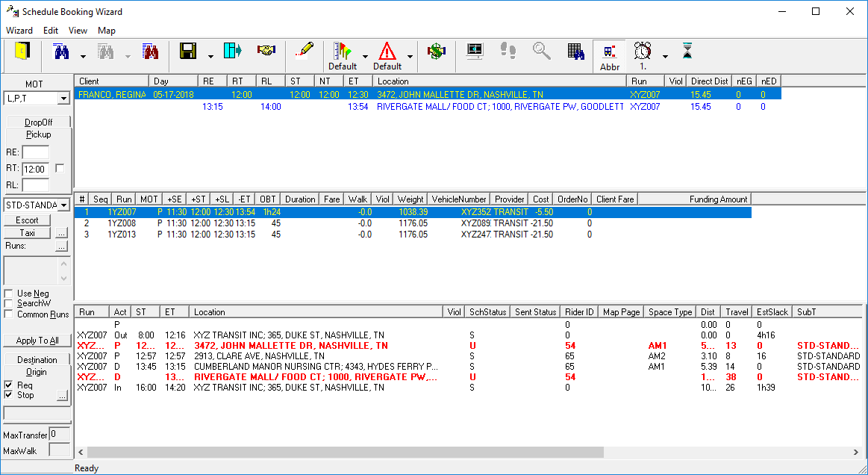Open the MOT dropdown showing L,P,T
Viewport: 868px width, 475px height.
coord(63,99)
